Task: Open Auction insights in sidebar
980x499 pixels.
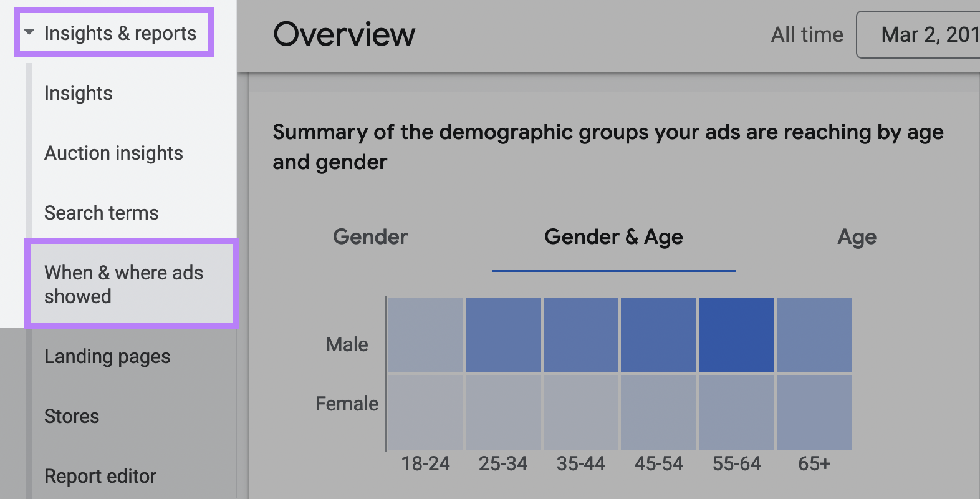Action: tap(113, 153)
